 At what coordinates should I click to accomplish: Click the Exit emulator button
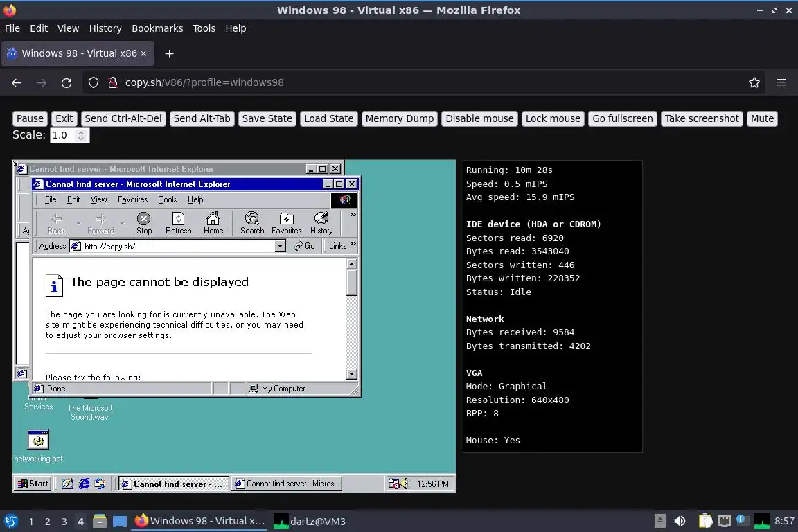point(64,118)
